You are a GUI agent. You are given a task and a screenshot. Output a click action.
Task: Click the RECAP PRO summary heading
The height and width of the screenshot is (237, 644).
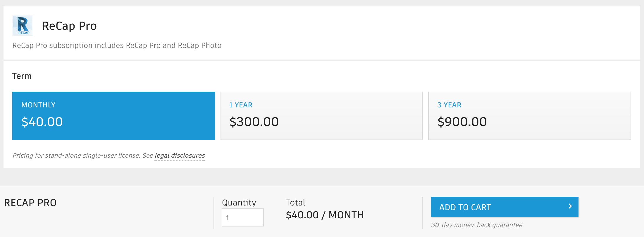pos(30,203)
